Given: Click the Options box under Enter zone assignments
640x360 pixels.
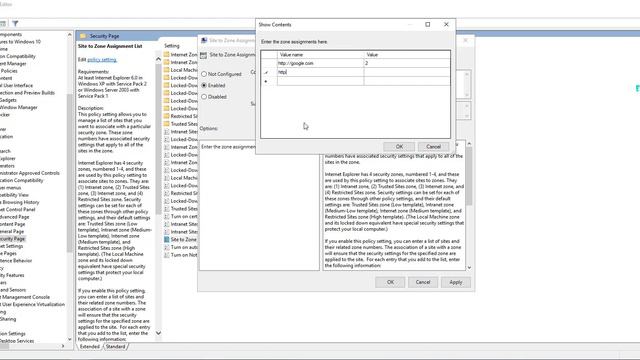Looking at the screenshot, I should pyautogui.click(x=259, y=206).
